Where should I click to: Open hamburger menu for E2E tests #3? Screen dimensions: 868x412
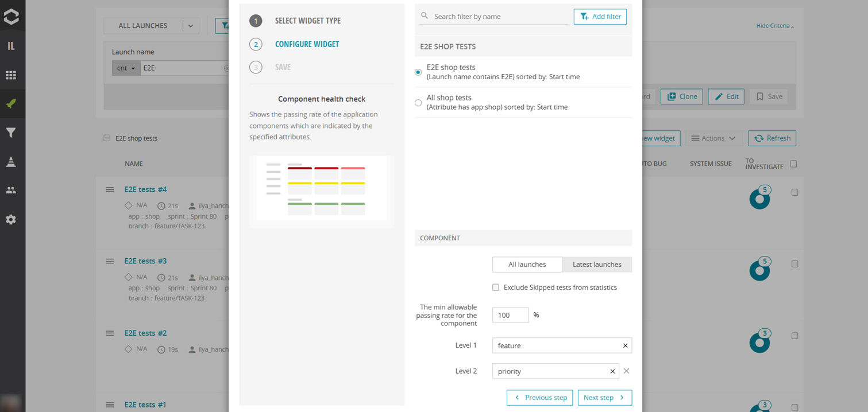click(x=110, y=261)
